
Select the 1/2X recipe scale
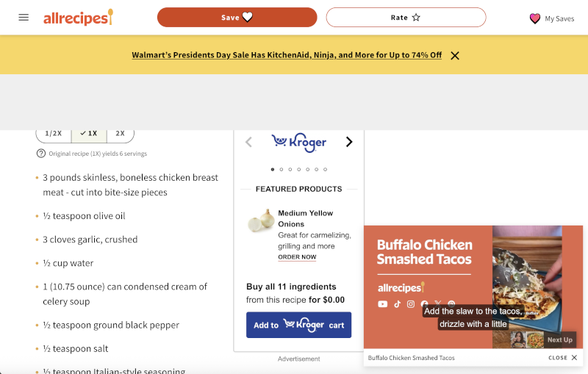tap(54, 134)
